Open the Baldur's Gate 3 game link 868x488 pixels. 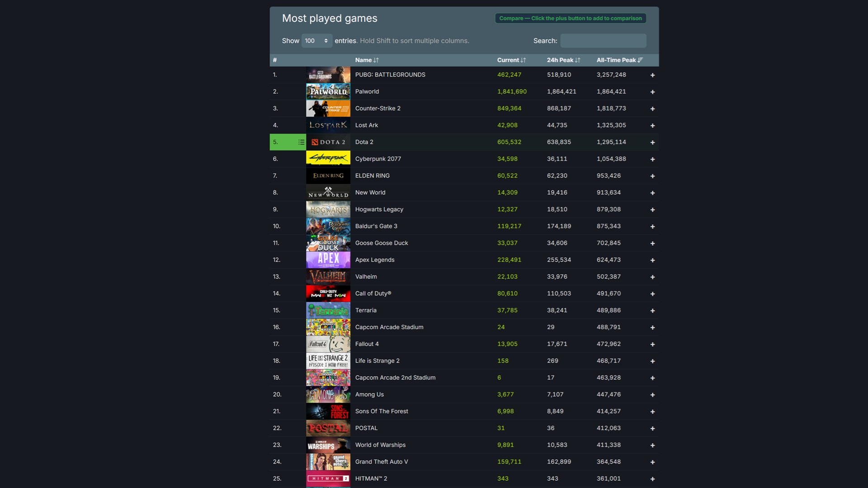(x=376, y=226)
